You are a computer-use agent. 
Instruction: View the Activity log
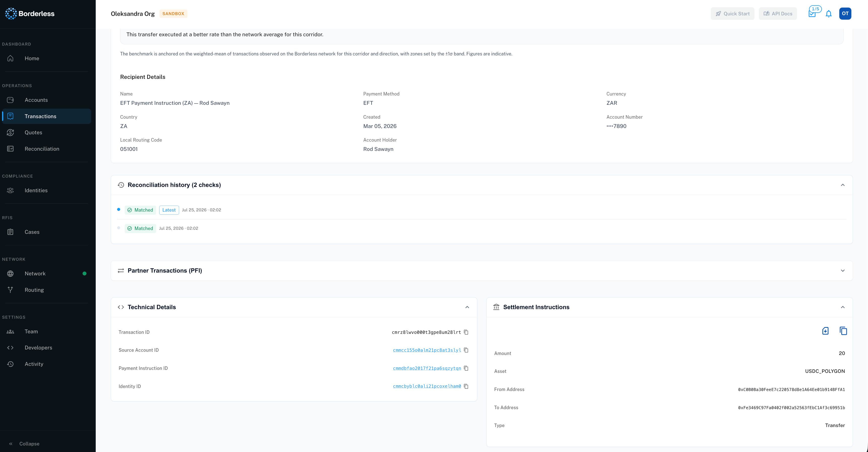click(47, 364)
